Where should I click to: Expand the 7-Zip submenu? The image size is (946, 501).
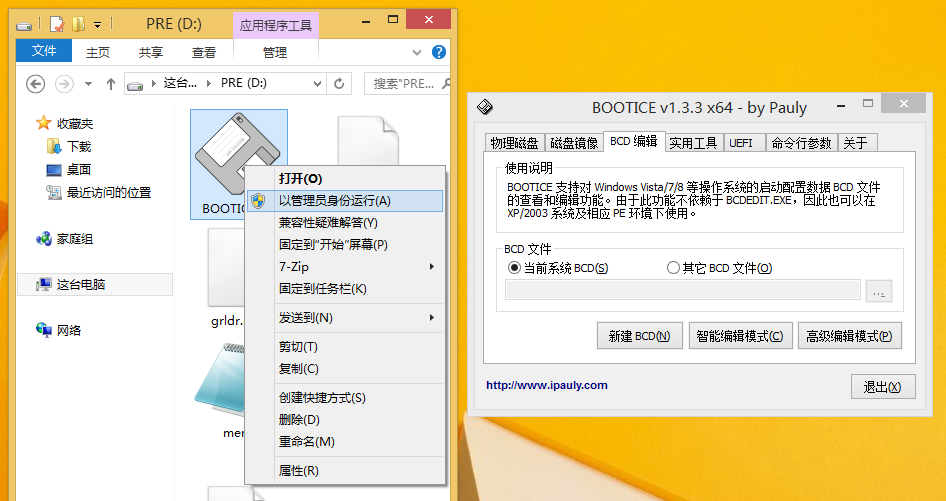pos(432,266)
